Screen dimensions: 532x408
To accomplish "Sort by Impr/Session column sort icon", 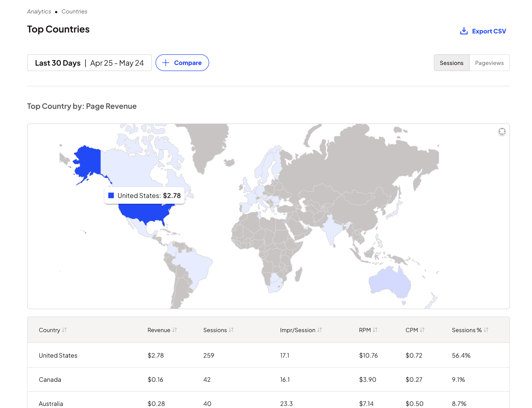I will tap(319, 330).
